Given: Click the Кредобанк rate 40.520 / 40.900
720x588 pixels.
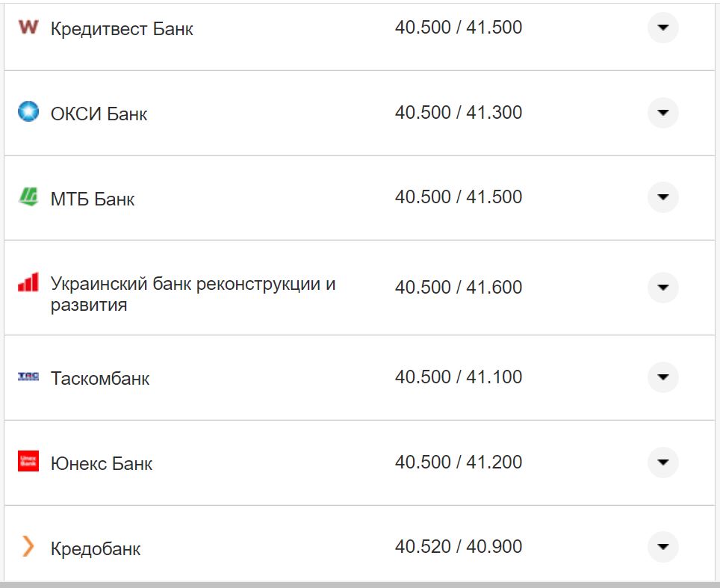Looking at the screenshot, I should (x=459, y=547).
